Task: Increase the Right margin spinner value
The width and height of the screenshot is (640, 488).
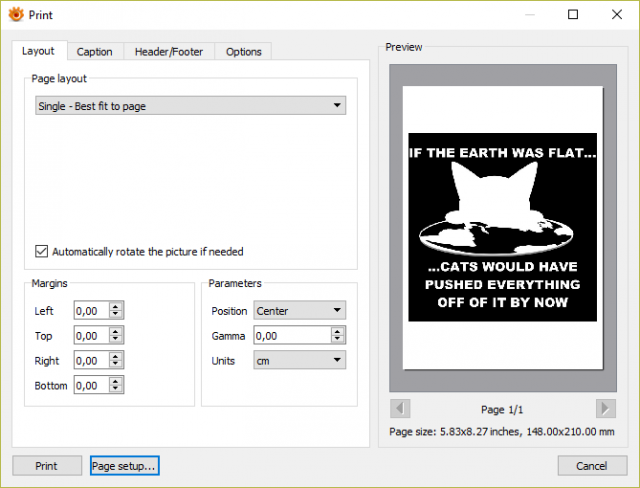Action: (116, 356)
